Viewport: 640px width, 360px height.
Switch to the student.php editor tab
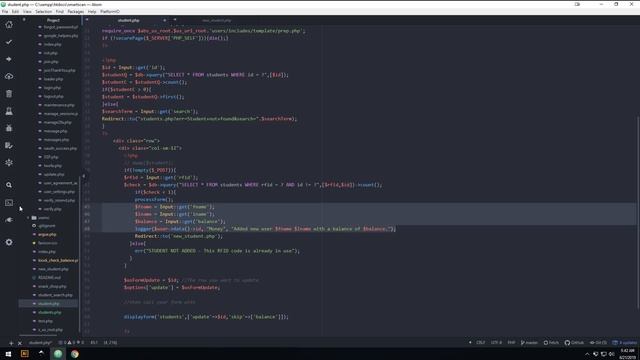(x=129, y=20)
